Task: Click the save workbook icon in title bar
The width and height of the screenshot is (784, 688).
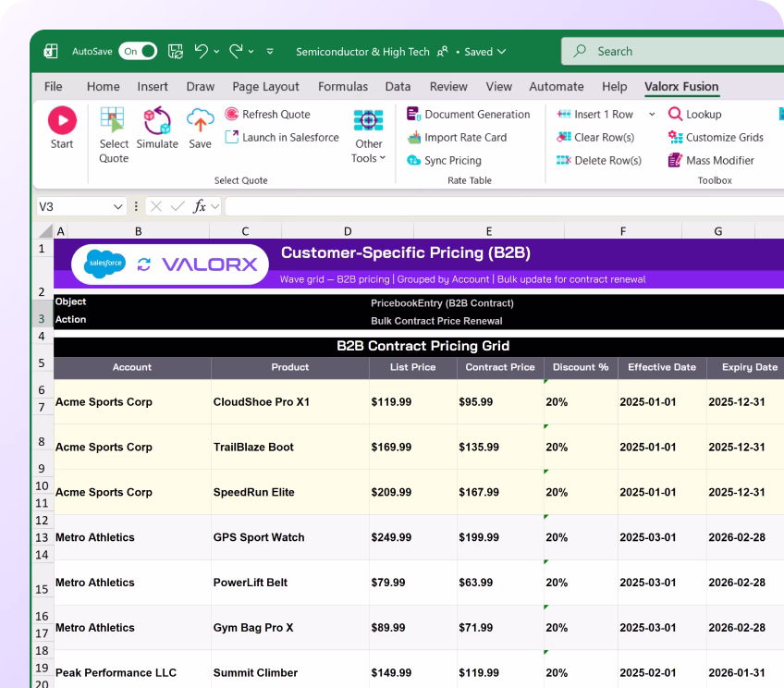Action: point(176,51)
